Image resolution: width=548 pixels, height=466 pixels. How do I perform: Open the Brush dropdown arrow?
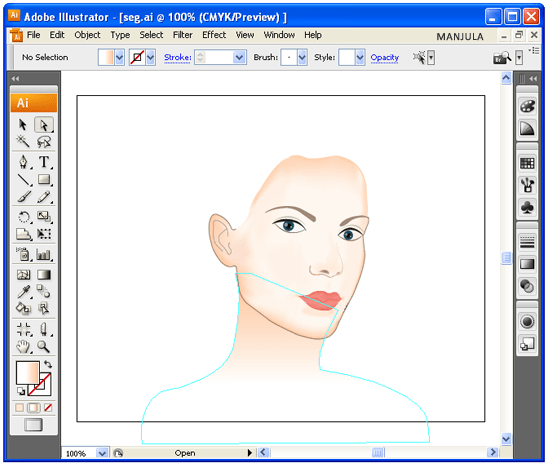pos(302,57)
